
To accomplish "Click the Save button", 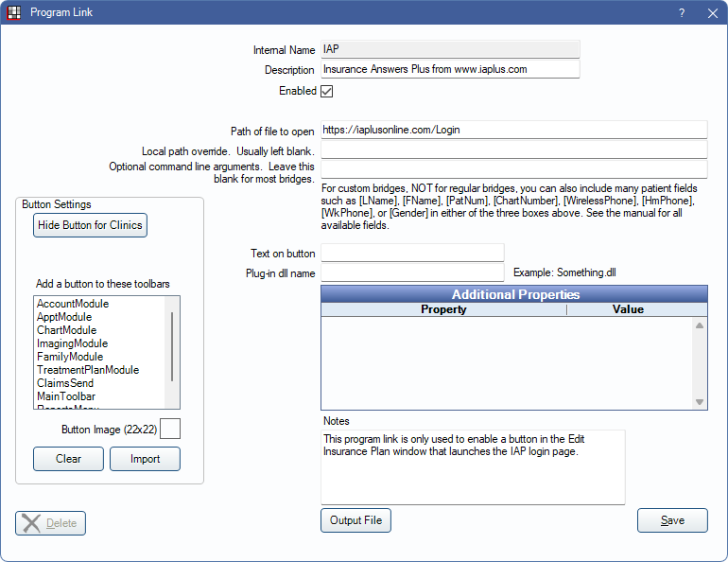I will coord(672,520).
